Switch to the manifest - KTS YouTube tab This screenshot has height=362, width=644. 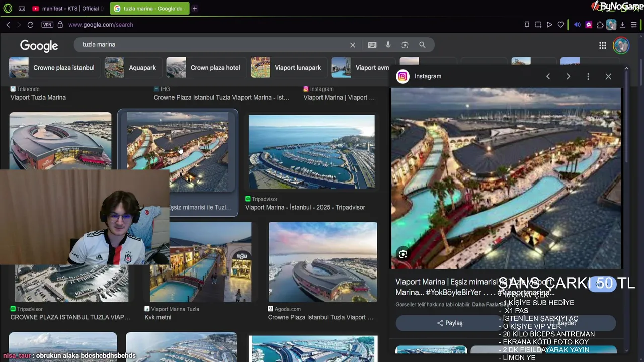coord(67,9)
